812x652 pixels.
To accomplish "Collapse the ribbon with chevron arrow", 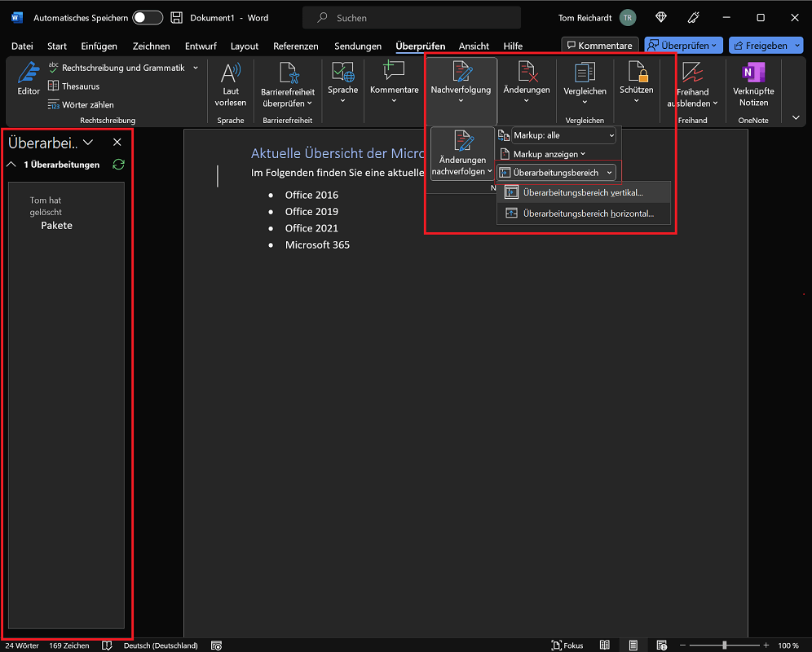I will 796,118.
